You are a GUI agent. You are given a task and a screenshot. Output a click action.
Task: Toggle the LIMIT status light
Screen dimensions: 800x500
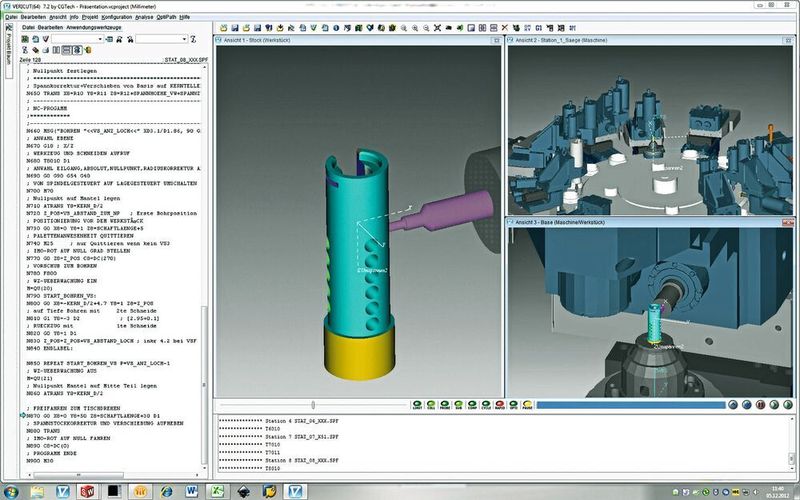coord(417,405)
